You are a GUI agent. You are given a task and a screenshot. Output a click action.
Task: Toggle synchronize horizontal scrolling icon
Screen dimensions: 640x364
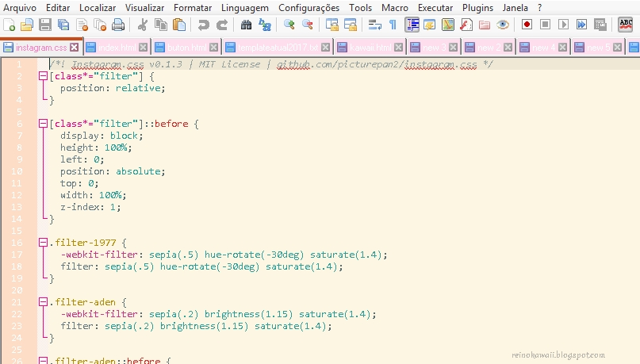click(351, 25)
